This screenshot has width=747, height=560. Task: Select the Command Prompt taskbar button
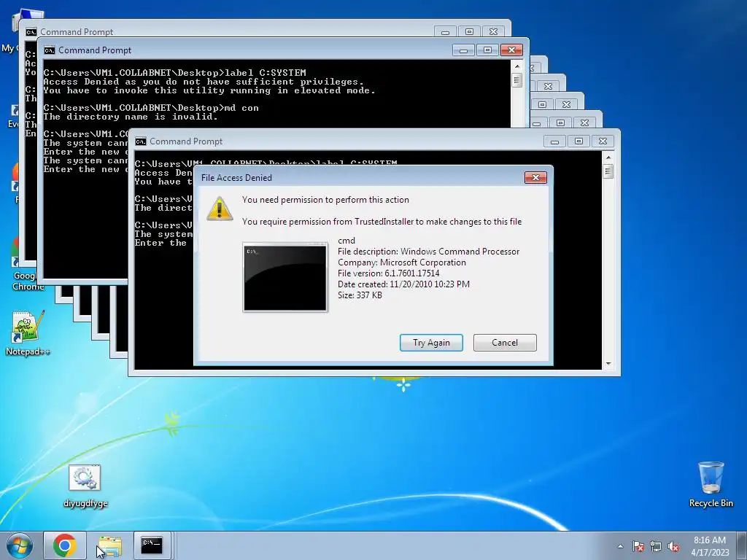pyautogui.click(x=152, y=545)
